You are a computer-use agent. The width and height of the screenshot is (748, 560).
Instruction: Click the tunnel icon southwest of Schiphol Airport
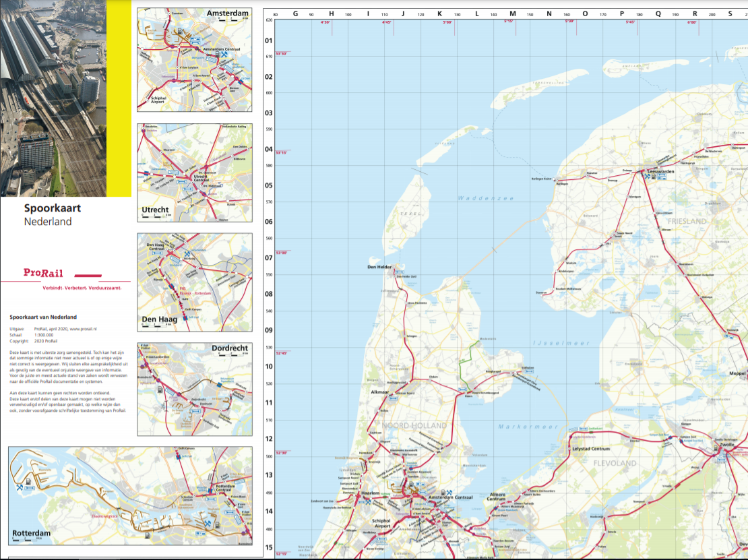tap(382, 539)
